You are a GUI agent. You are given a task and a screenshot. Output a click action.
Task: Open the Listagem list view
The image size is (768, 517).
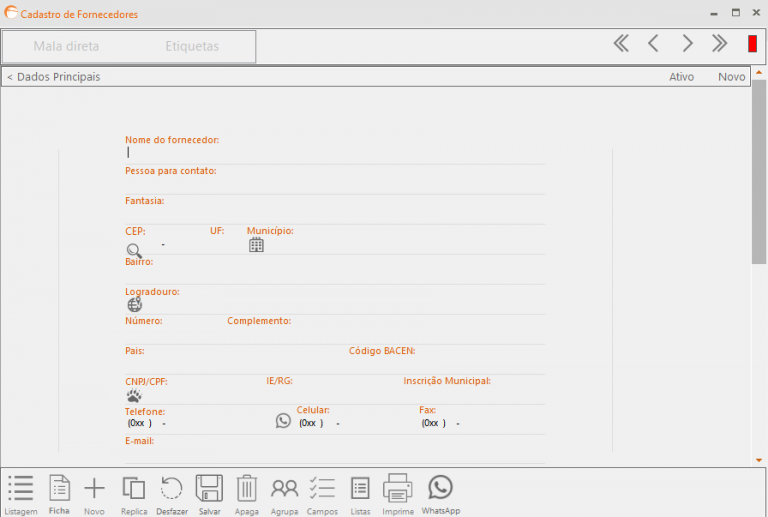(20, 489)
